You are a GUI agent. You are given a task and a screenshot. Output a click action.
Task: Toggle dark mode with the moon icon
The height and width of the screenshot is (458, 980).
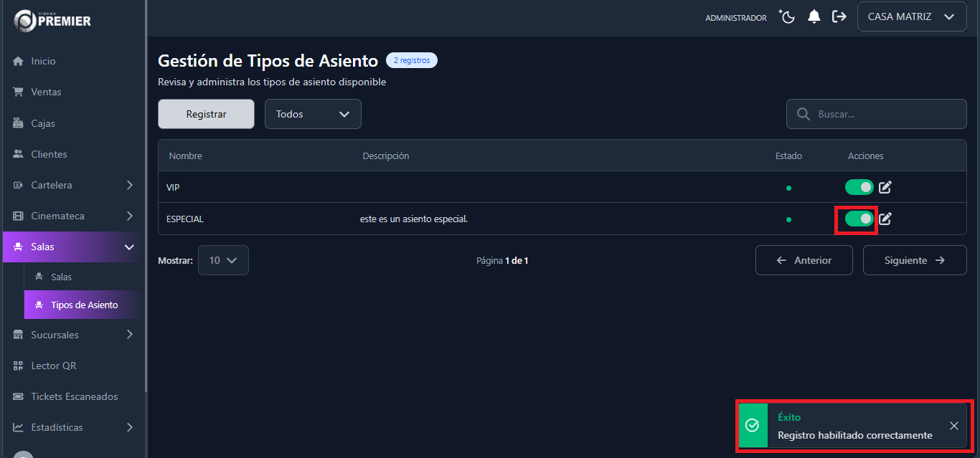coord(786,16)
